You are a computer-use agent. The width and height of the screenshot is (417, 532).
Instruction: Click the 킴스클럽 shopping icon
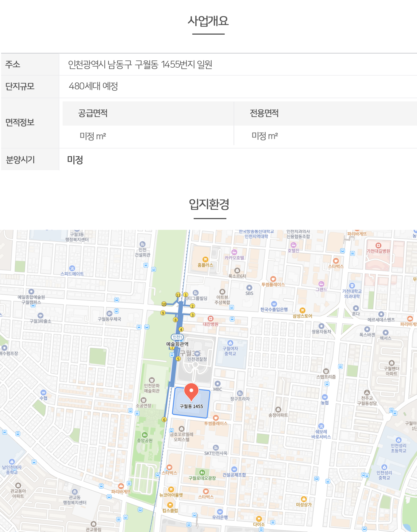point(170,505)
